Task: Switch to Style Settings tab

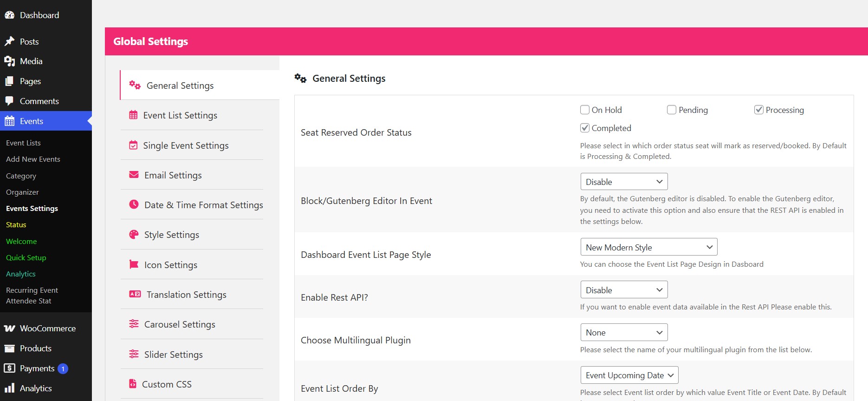Action: coord(192,235)
